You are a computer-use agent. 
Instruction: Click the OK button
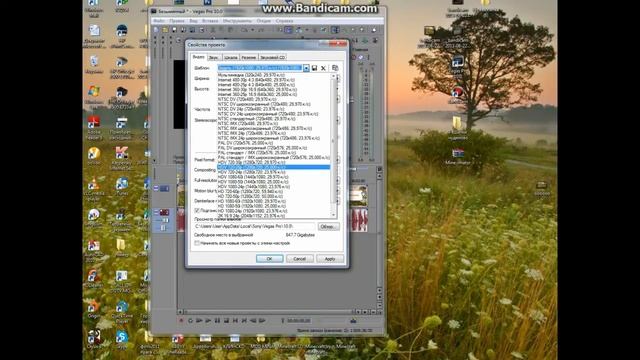click(x=269, y=259)
